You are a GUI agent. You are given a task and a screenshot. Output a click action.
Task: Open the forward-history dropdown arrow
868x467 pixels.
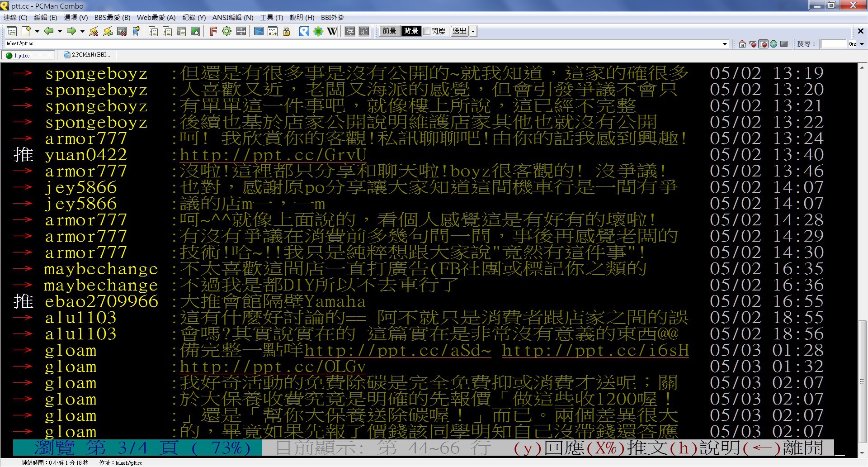tap(82, 31)
